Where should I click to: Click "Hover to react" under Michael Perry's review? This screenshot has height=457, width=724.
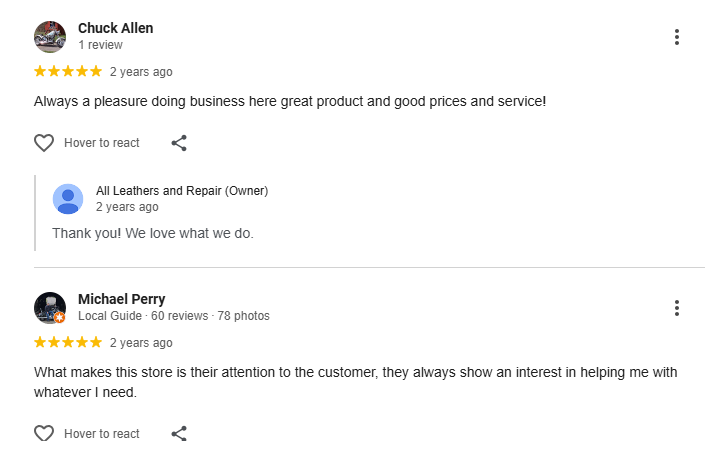coord(102,434)
